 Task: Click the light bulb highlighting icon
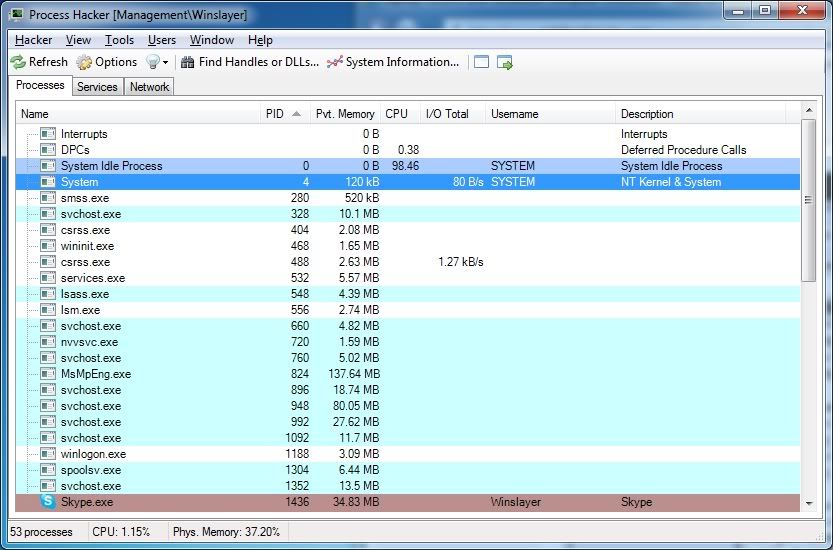coord(152,62)
